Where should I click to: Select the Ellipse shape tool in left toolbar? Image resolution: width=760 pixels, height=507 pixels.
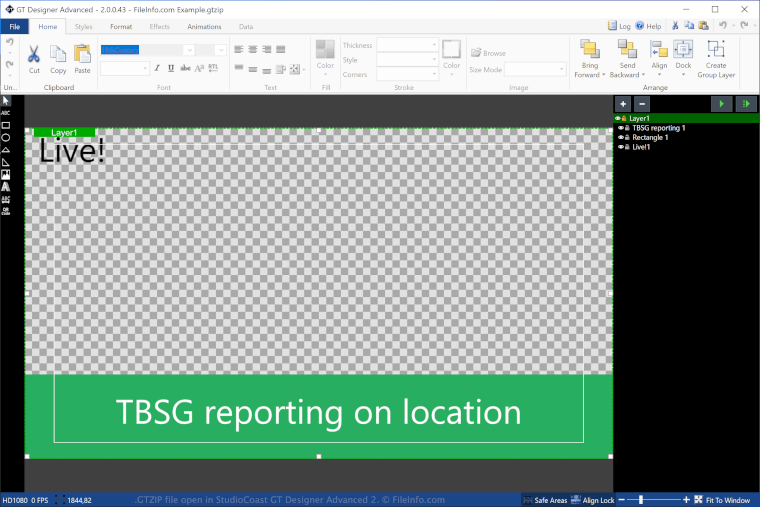coord(6,137)
